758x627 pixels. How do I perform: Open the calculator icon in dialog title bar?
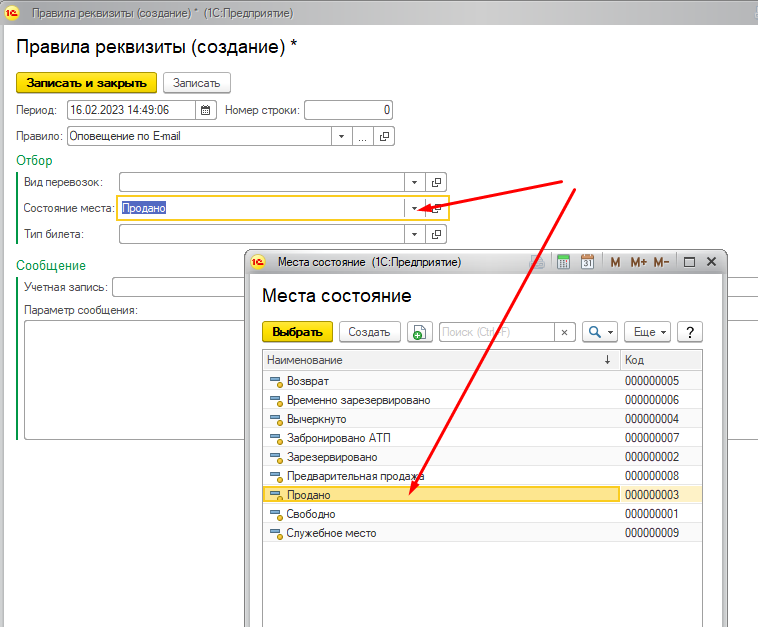pos(563,262)
